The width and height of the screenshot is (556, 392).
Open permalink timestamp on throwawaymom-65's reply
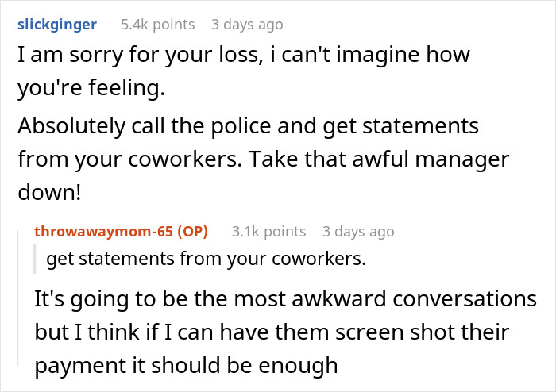click(x=357, y=232)
